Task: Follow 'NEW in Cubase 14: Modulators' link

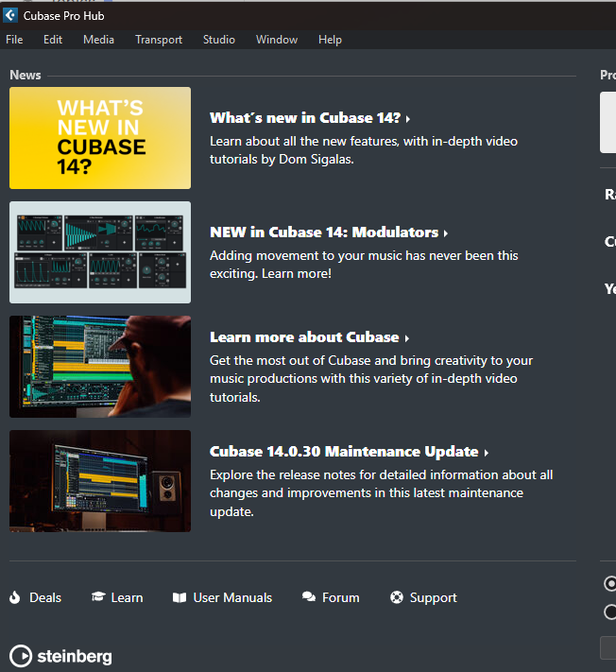Action: [x=324, y=233]
